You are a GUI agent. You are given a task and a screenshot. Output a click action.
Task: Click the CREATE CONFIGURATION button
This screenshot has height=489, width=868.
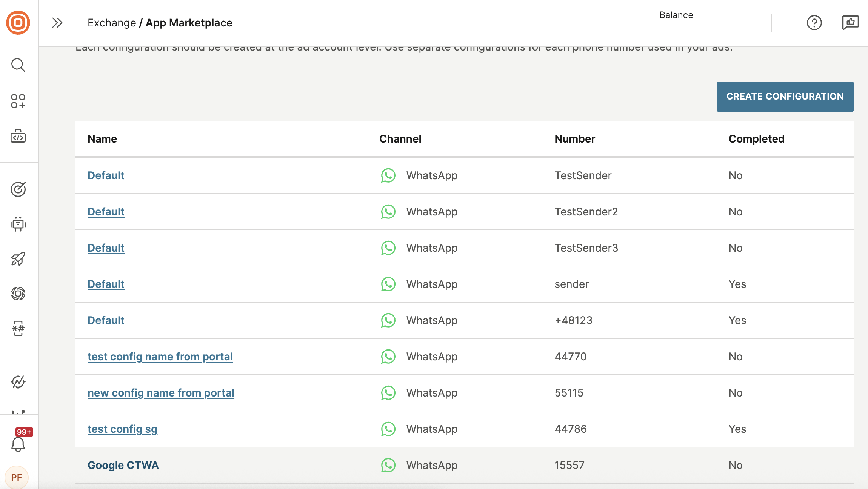coord(785,96)
